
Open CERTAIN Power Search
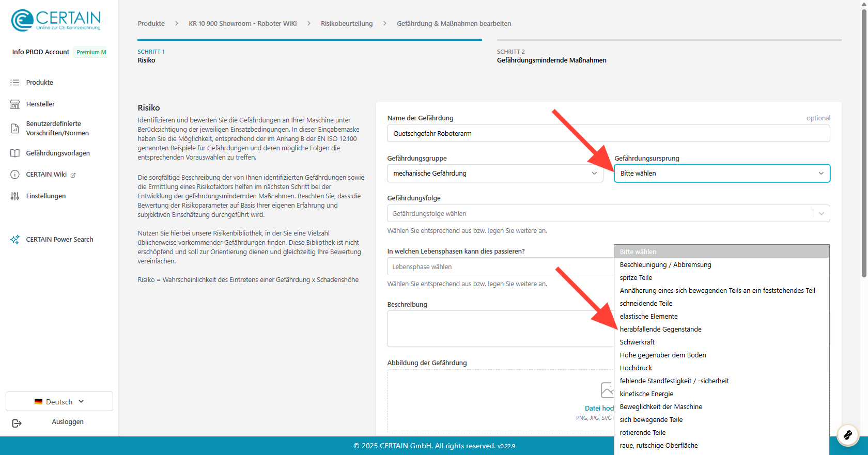pos(59,240)
